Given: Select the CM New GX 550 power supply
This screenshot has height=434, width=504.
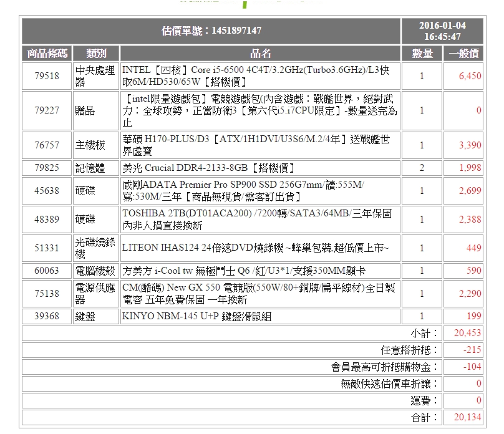Looking at the screenshot, I should coord(260,294).
